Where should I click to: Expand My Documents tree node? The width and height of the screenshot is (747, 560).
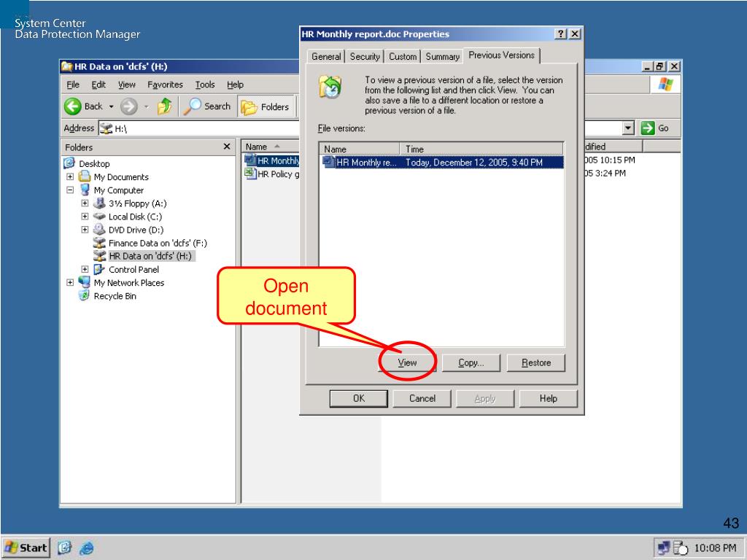(70, 176)
